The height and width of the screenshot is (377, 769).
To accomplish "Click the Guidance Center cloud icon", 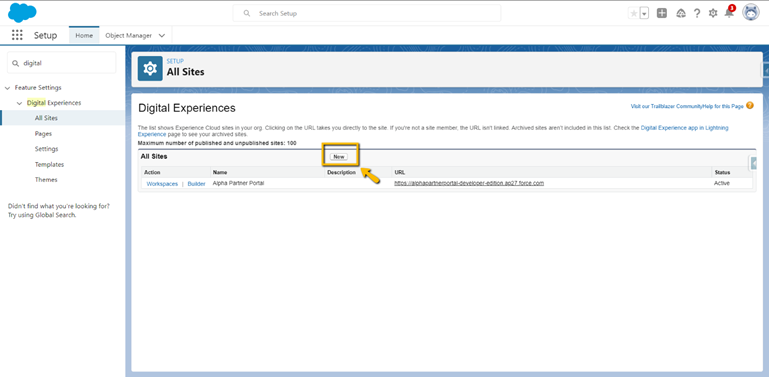I will [x=681, y=14].
